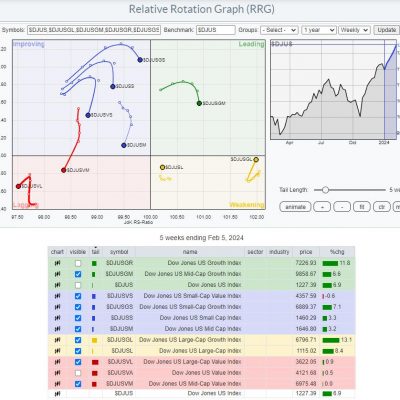Click the Benchmark input field

pos(216,30)
